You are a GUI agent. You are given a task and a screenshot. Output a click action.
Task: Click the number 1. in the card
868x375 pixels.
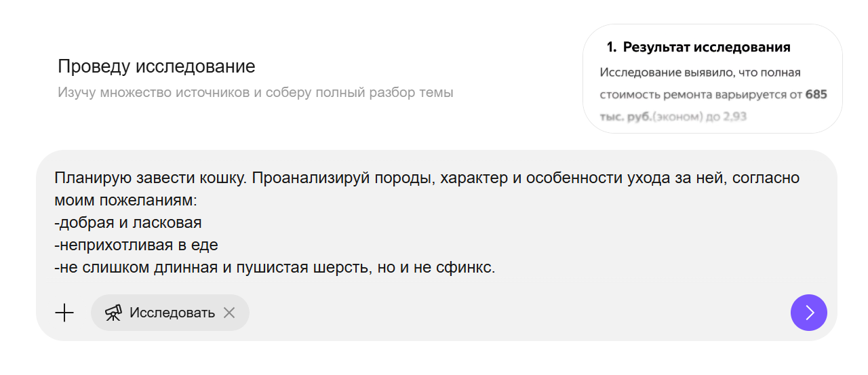611,47
